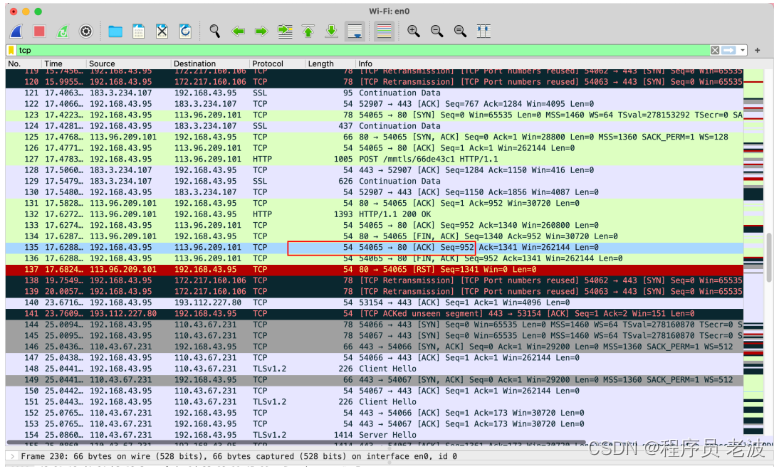Open capture options gear icon

86,31
